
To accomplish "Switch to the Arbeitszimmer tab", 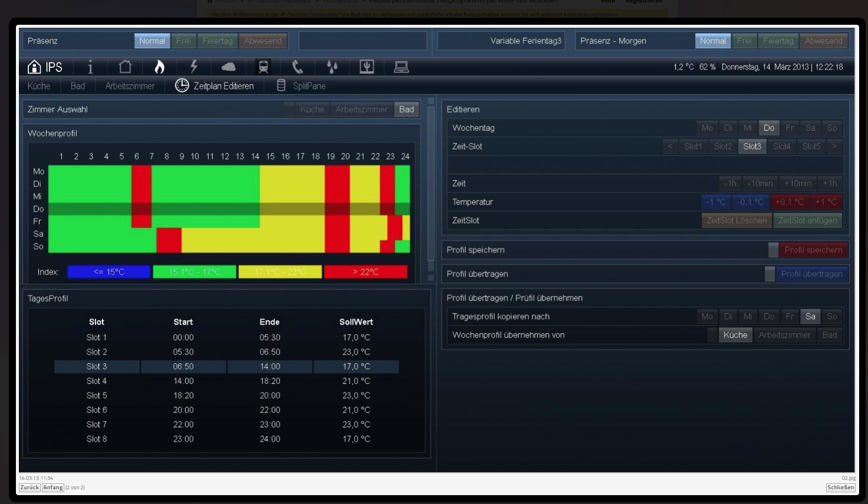I will (x=130, y=86).
